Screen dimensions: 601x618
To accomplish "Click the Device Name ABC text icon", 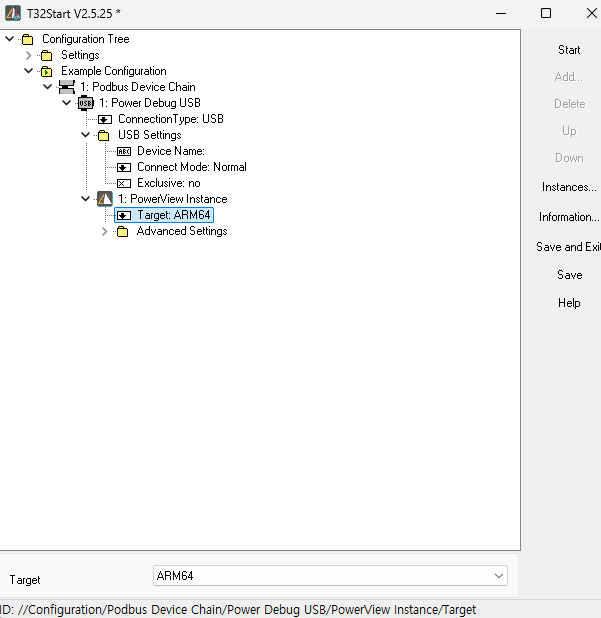I will pos(124,151).
